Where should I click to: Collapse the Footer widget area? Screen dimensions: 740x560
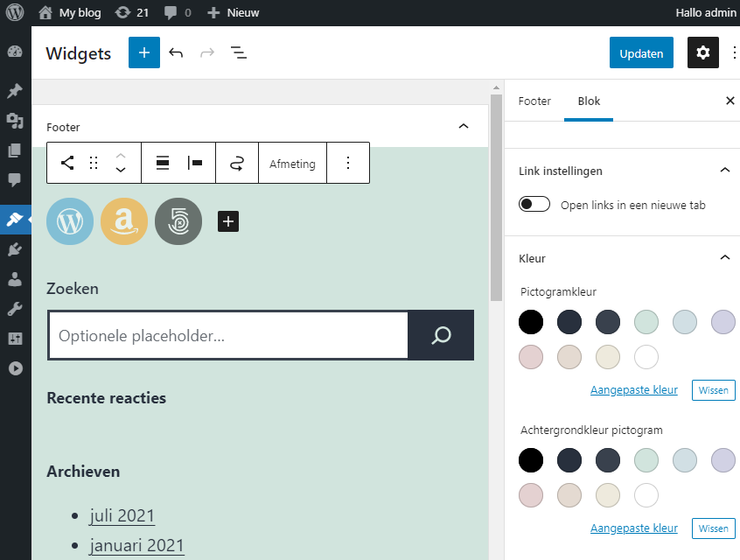coord(464,126)
